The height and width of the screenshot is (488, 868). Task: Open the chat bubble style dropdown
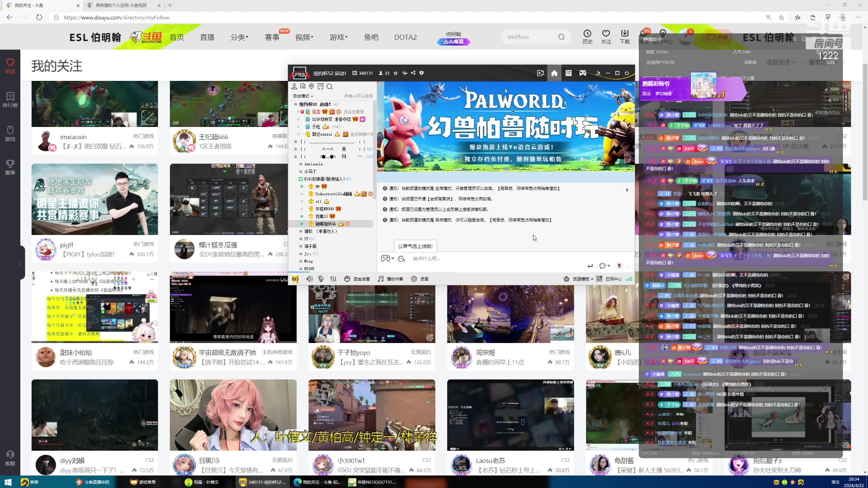pyautogui.click(x=604, y=266)
